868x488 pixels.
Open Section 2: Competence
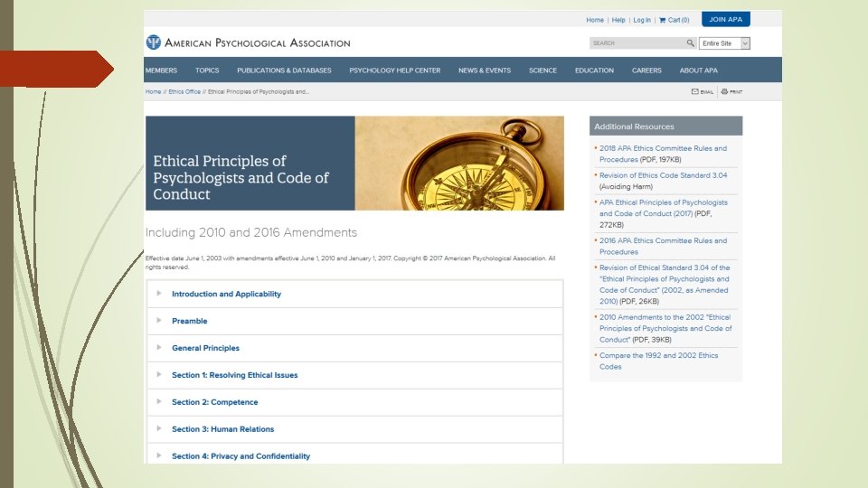click(x=215, y=402)
